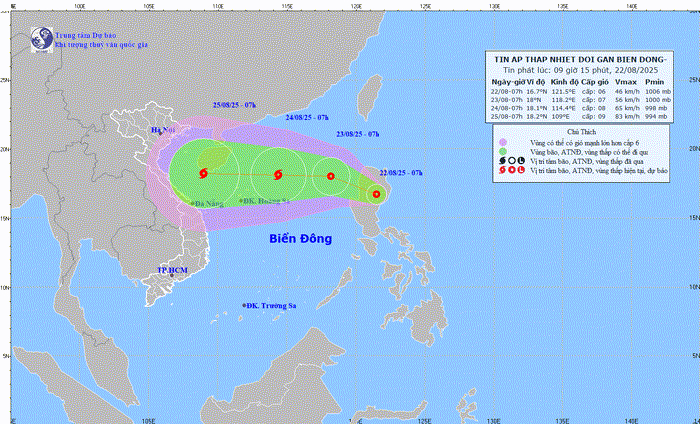
Task: Click the issue time 'Tin phát lúc' line
Action: pyautogui.click(x=580, y=70)
